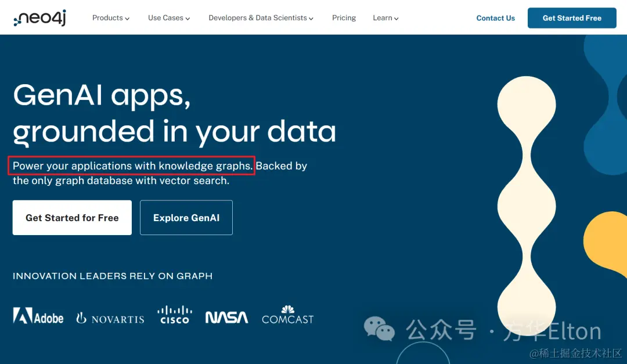
Task: Click the Comcast logo
Action: pyautogui.click(x=287, y=315)
